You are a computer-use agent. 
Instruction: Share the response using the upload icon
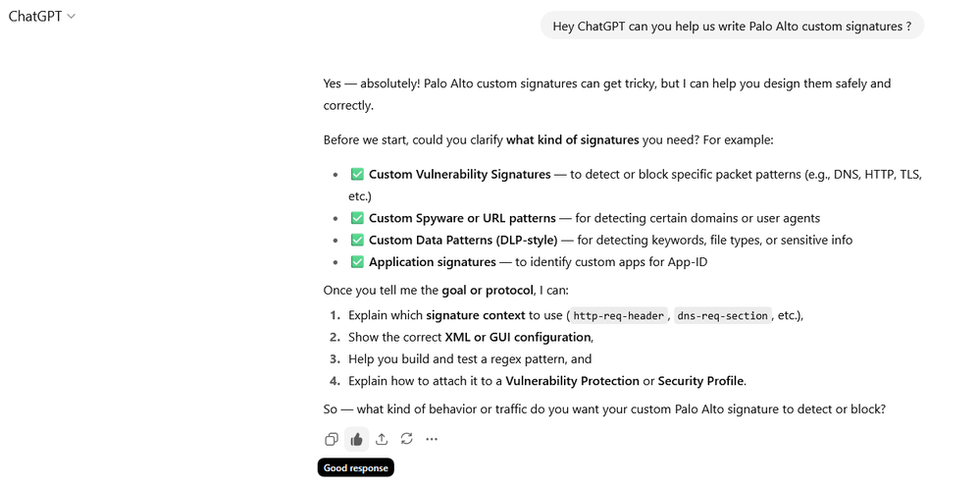pos(382,439)
